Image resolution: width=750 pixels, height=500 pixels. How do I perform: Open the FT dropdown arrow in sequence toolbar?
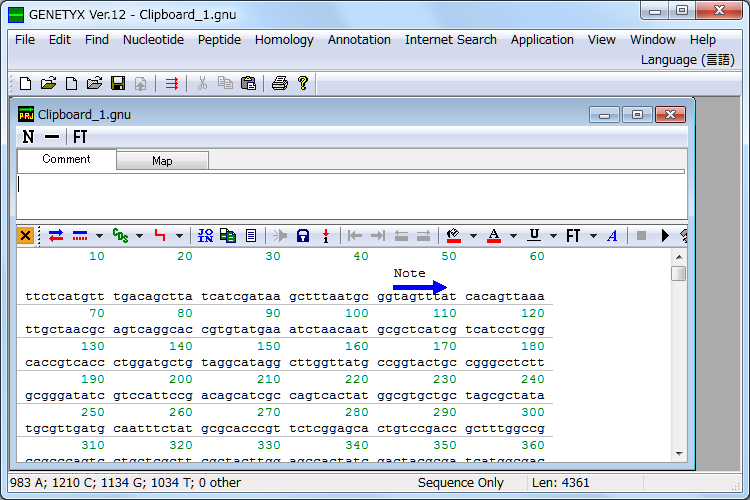pos(594,235)
